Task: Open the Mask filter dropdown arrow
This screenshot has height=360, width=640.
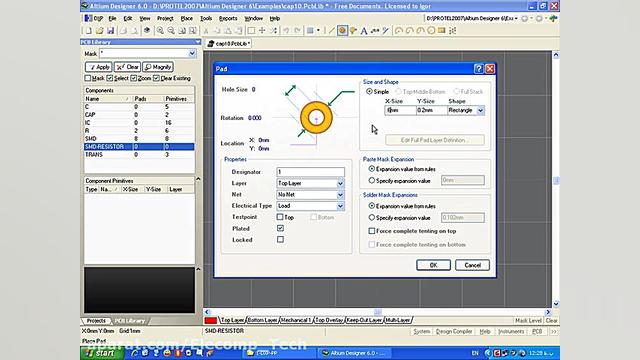Action: [192, 53]
